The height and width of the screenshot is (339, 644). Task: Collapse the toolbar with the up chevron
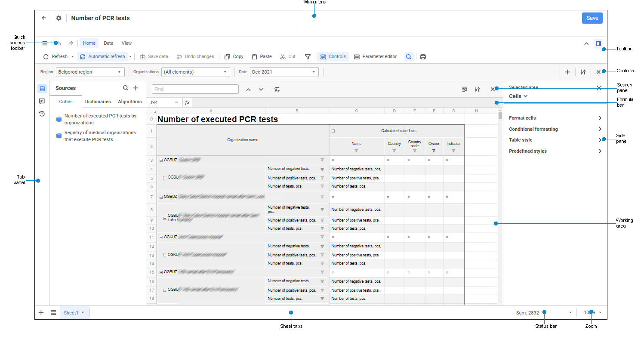[x=586, y=43]
